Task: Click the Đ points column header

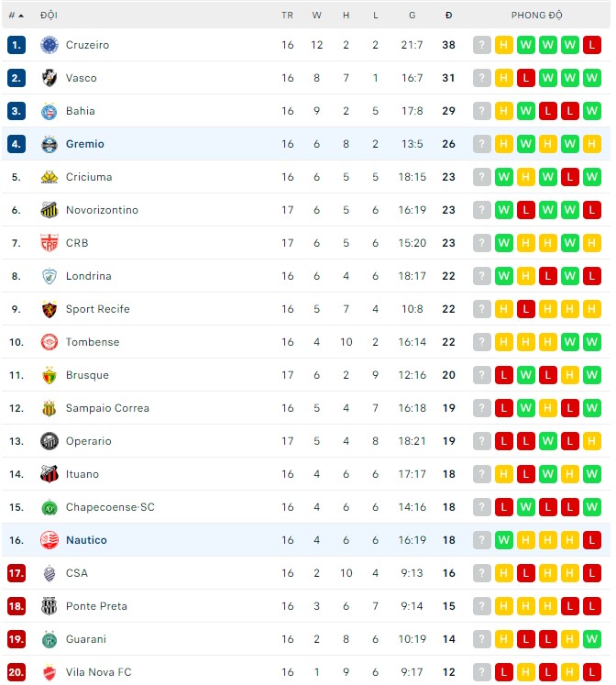Action: click(448, 15)
